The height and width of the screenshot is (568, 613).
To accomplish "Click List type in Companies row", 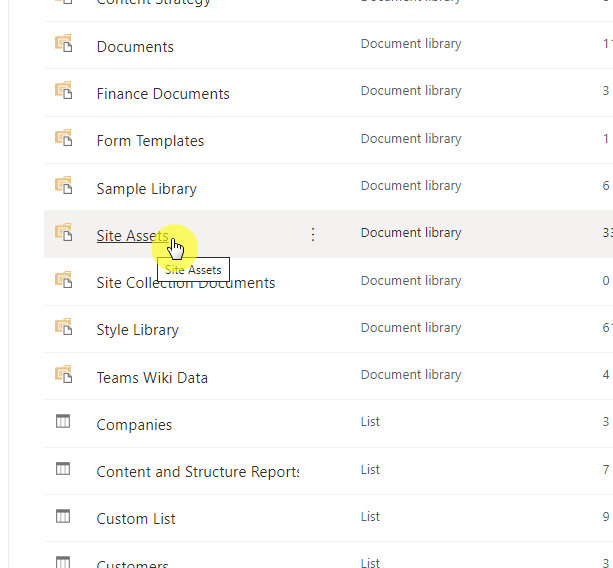I will [x=370, y=422].
